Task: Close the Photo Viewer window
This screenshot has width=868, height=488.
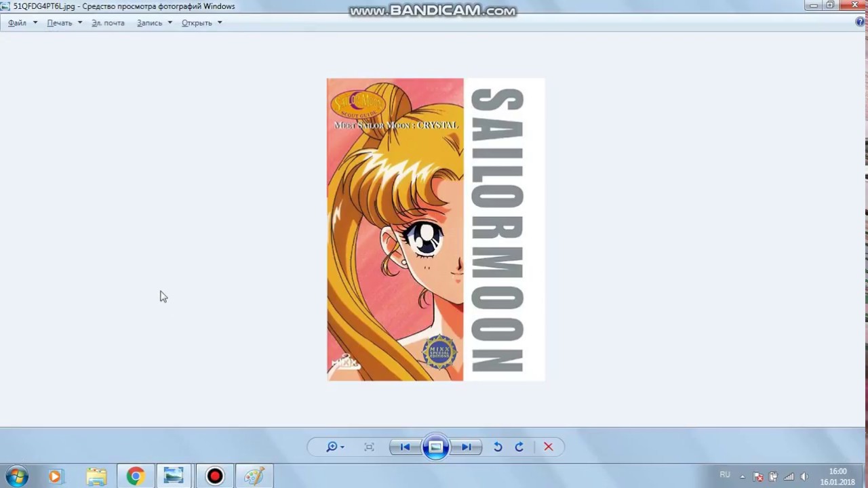Action: pyautogui.click(x=853, y=5)
